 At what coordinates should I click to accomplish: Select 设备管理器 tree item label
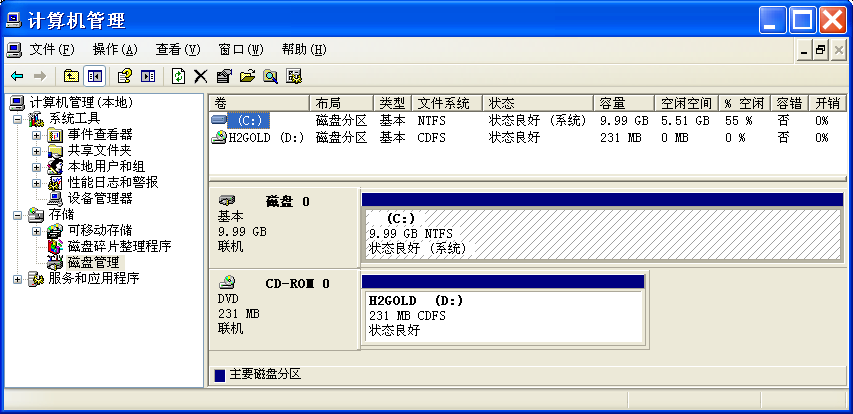[x=100, y=199]
